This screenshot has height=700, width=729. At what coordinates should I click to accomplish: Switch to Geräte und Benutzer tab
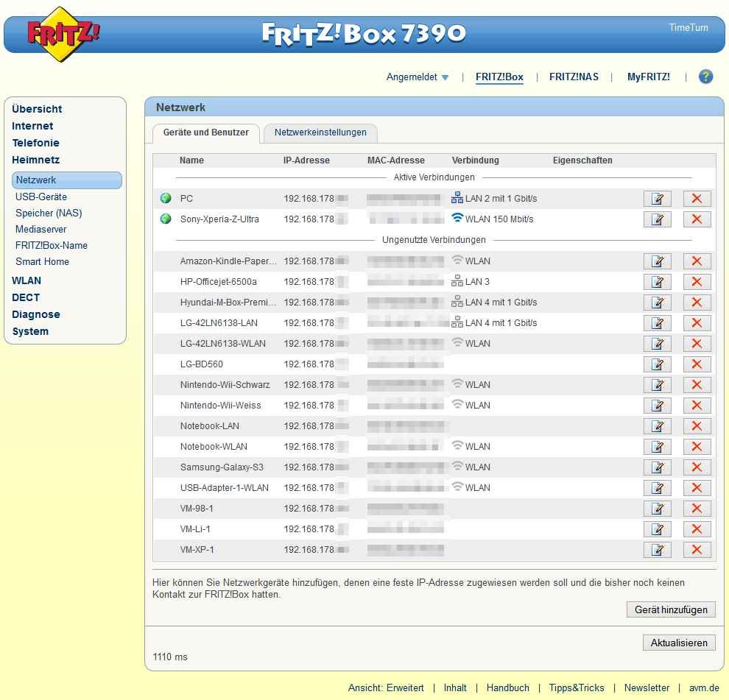click(x=206, y=132)
